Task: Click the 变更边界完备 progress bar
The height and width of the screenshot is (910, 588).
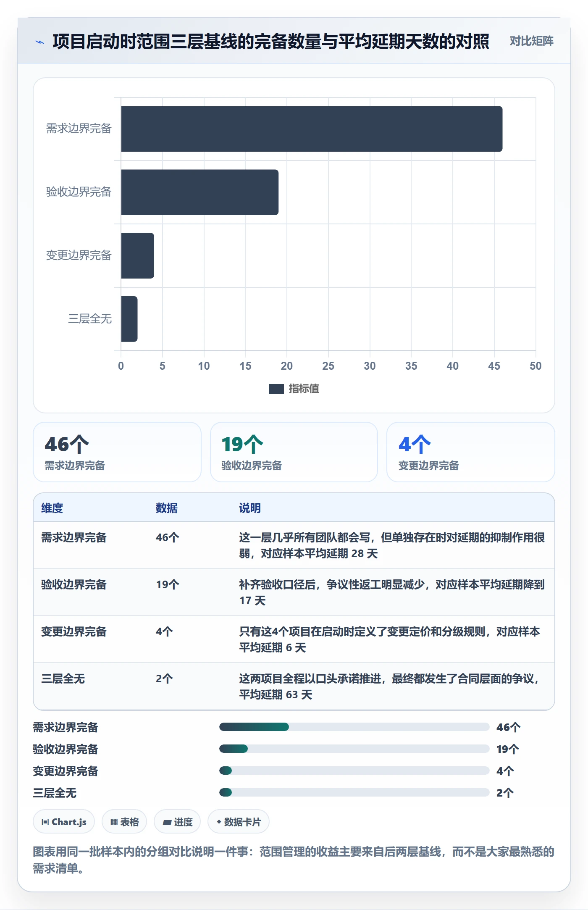Action: pyautogui.click(x=354, y=771)
